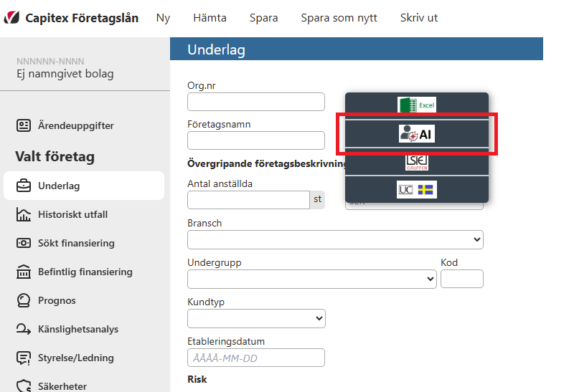Screen dimensions: 574x392
Task: Click the Skriv ut button
Action: [419, 18]
